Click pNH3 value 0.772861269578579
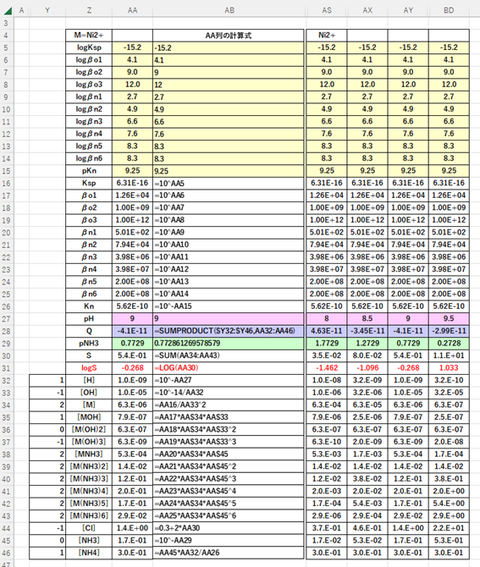Image resolution: width=480 pixels, height=567 pixels. pyautogui.click(x=228, y=343)
